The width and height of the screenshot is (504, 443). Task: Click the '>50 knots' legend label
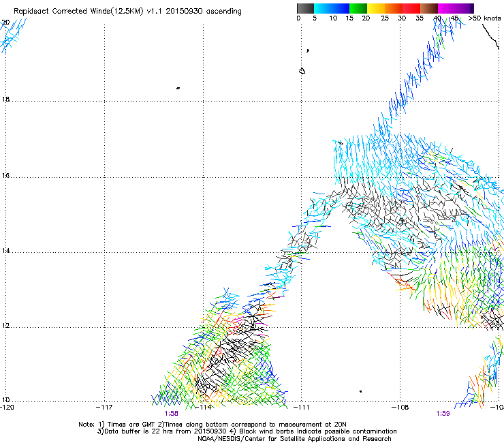[x=484, y=18]
